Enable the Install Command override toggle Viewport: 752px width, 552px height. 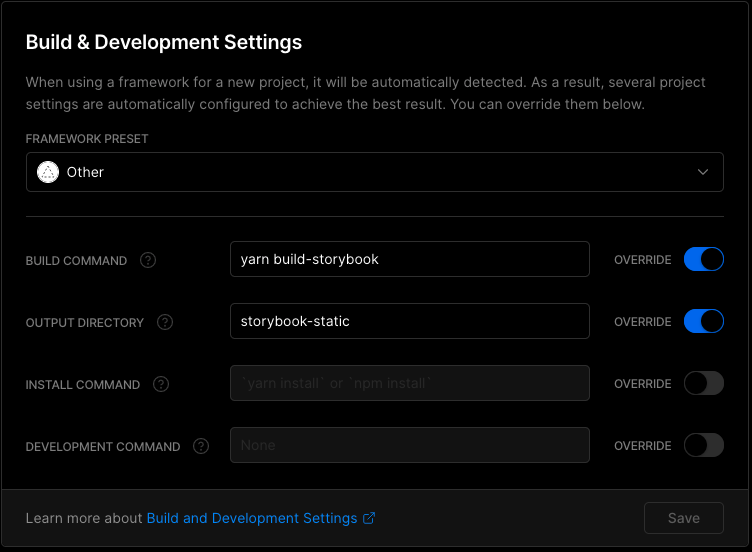(x=703, y=384)
